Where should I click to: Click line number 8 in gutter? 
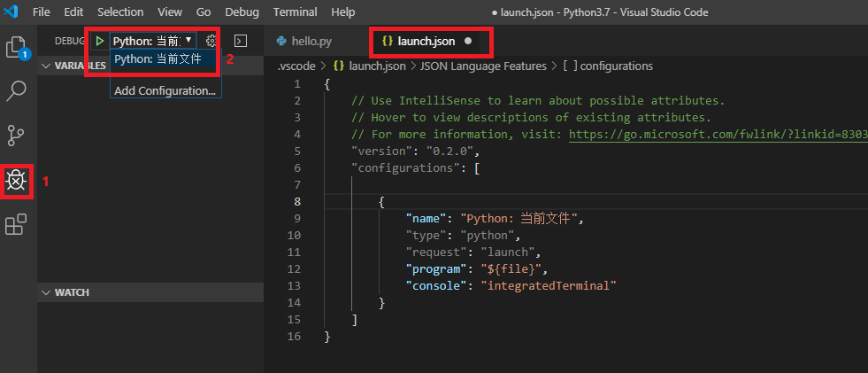click(x=297, y=202)
